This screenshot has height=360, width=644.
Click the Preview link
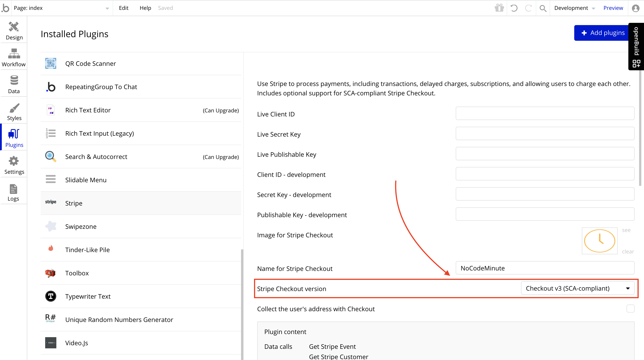[613, 8]
